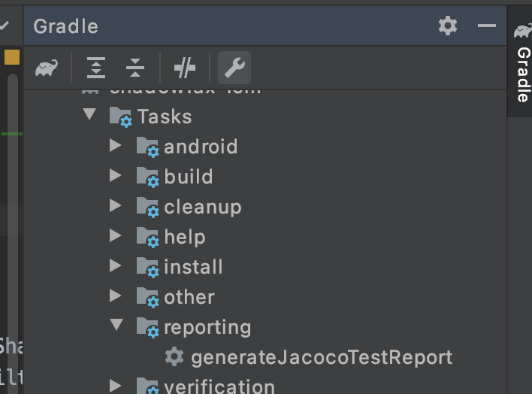The width and height of the screenshot is (532, 394).
Task: Expand the help task group
Action: (116, 235)
